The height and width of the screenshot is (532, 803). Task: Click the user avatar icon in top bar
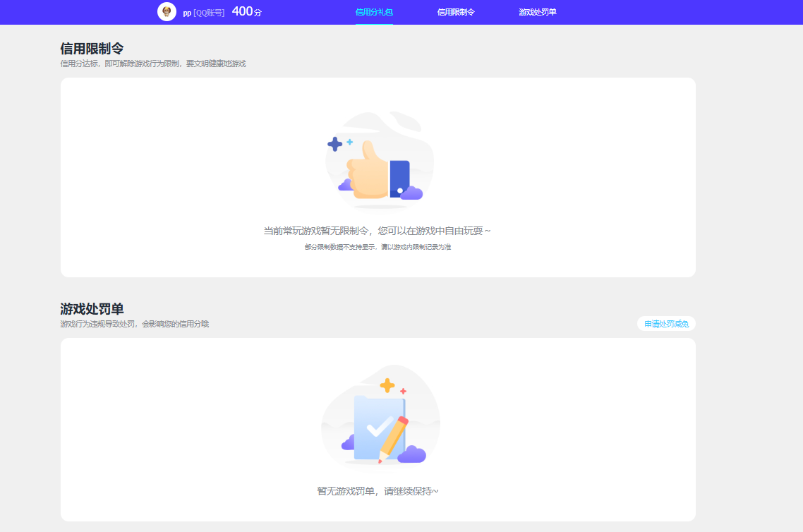click(x=167, y=11)
